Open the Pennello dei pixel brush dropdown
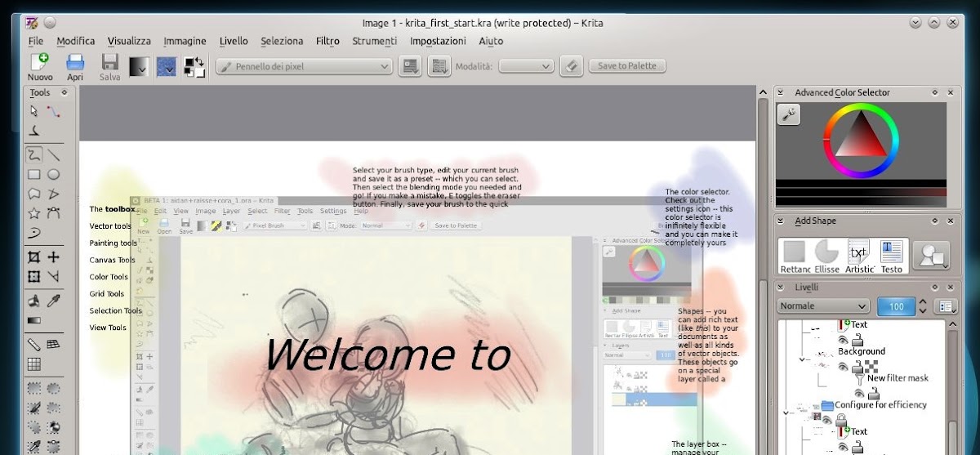This screenshot has width=980, height=455. point(304,67)
